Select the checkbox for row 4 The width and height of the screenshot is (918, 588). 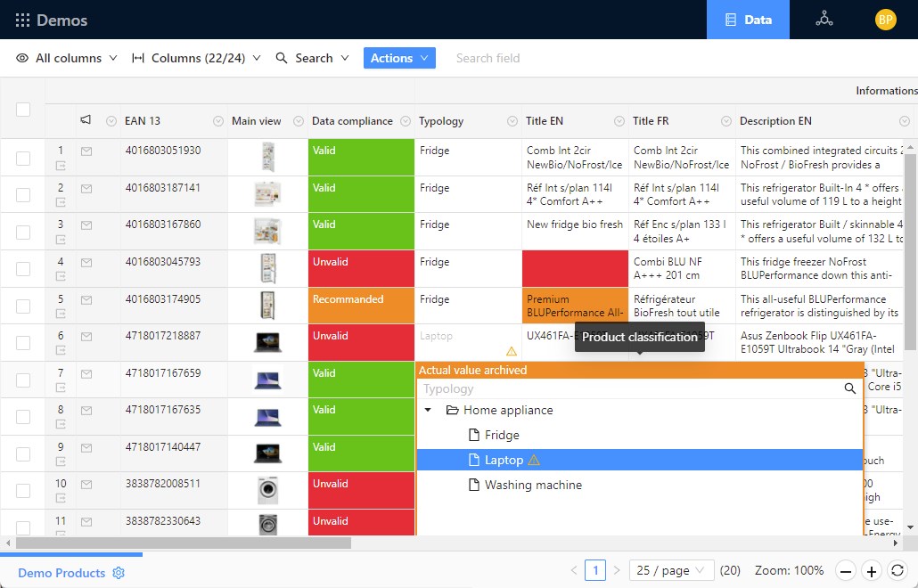click(x=23, y=269)
